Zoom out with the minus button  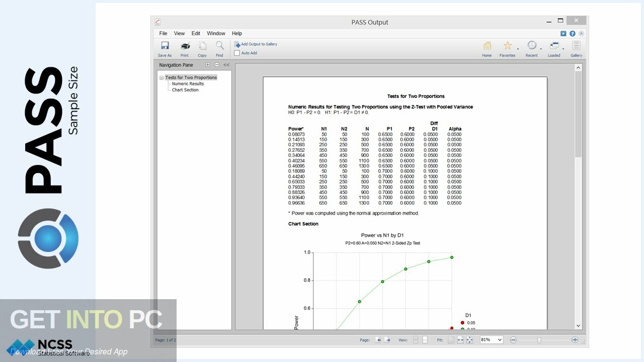tap(513, 340)
